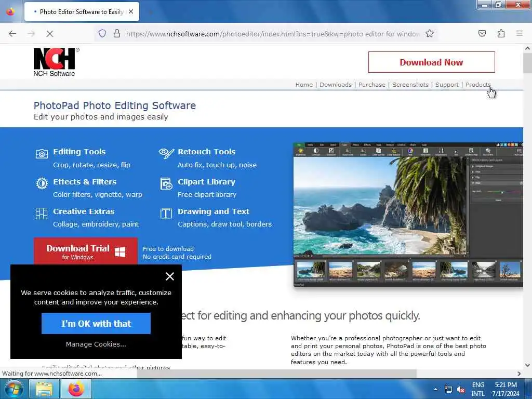
Task: Click the PhotoPad application screenshot image
Action: (x=408, y=215)
